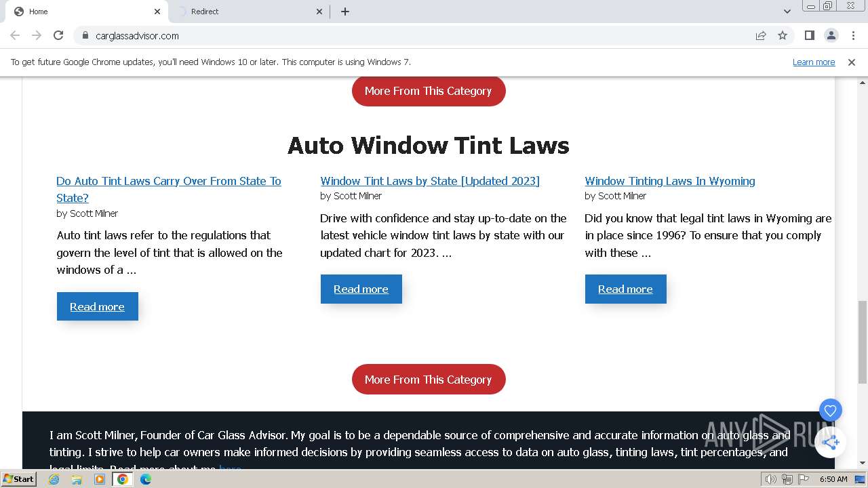Screen dimensions: 868x488
Task: Open the Learn more link about Chrome updates
Action: 814,62
